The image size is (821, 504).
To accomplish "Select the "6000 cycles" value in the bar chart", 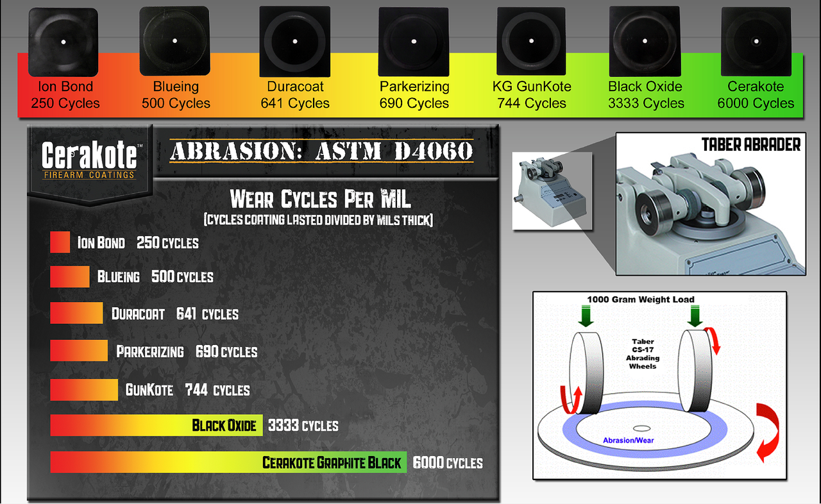I will (x=448, y=463).
